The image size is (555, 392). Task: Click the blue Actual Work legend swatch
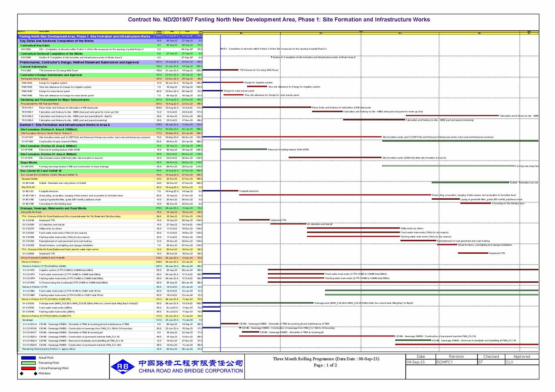[x=28, y=358]
